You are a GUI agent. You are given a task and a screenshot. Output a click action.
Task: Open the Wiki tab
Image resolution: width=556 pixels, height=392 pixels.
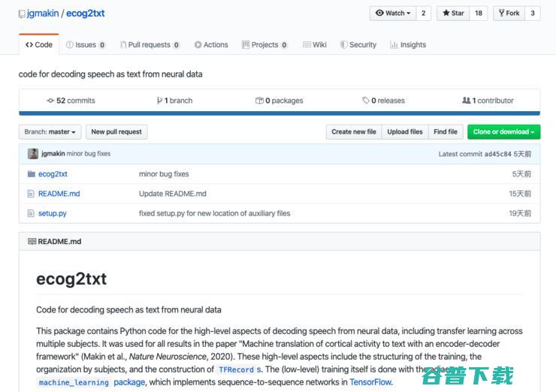pos(315,44)
